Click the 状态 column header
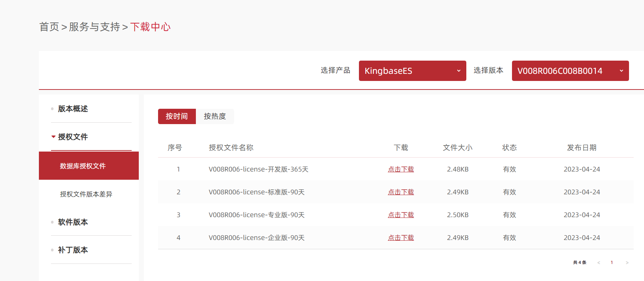Viewport: 644px width, 281px height. [509, 148]
